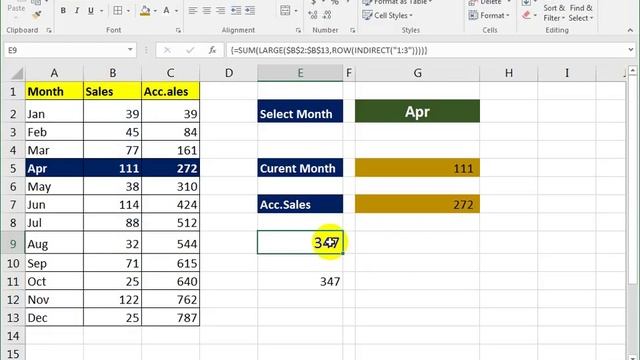The width and height of the screenshot is (640, 360).
Task: Apply the Fill Color paint bucket
Action: pyautogui.click(x=145, y=11)
